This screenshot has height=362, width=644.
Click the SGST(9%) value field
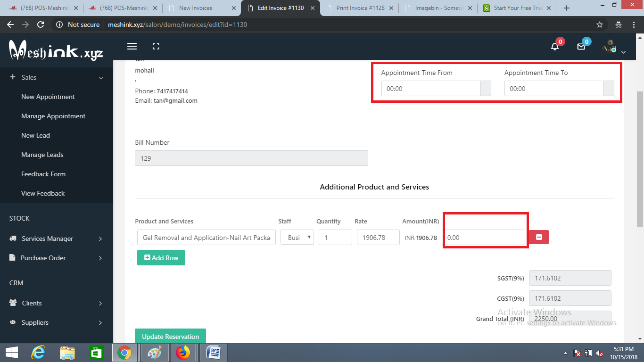click(x=570, y=278)
